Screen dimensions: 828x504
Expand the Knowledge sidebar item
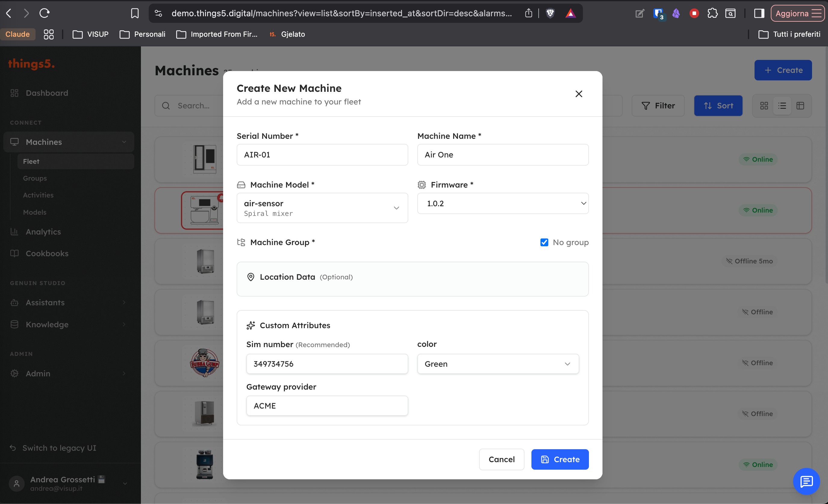69,324
